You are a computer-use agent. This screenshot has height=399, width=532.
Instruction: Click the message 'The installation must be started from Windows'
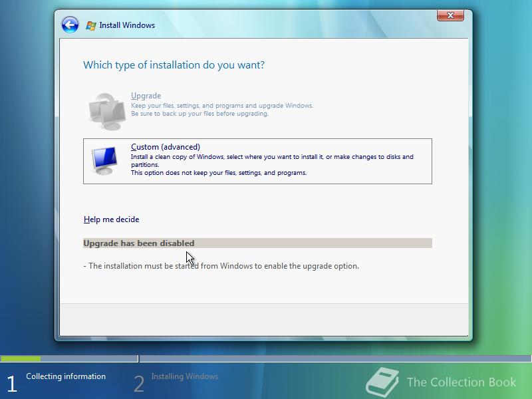[x=221, y=266]
